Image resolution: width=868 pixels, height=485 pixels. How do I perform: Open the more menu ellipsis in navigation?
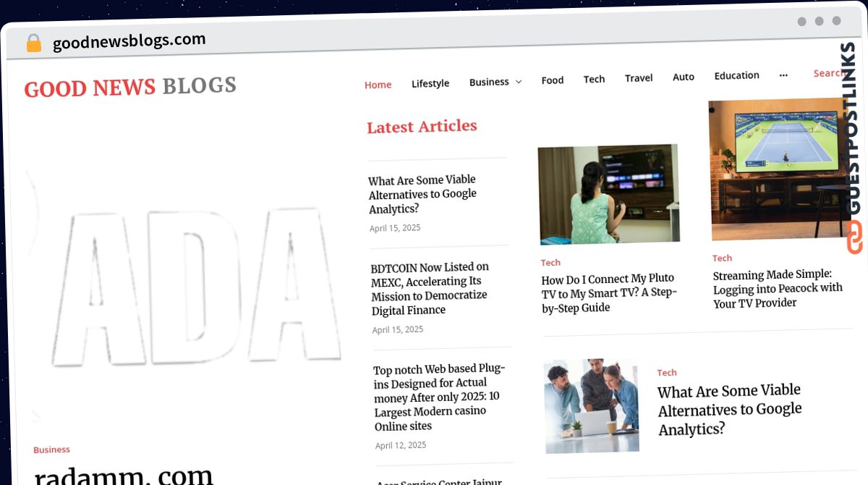[x=783, y=75]
